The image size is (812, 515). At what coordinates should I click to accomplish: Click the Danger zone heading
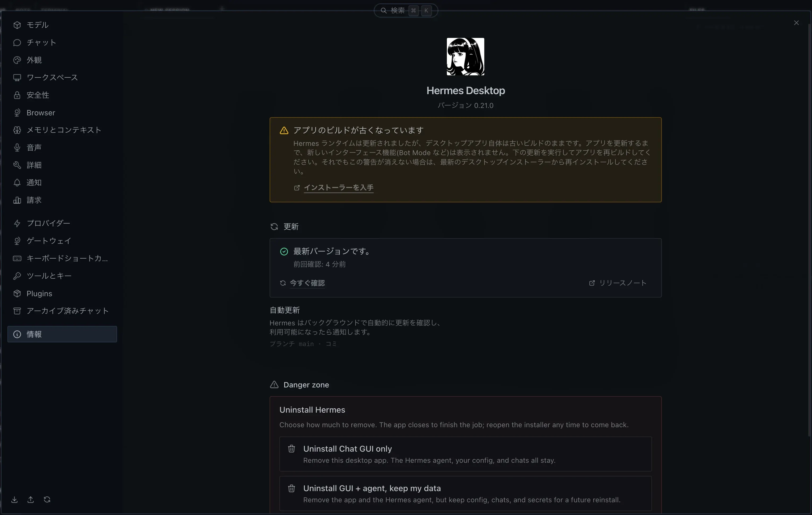pyautogui.click(x=306, y=385)
